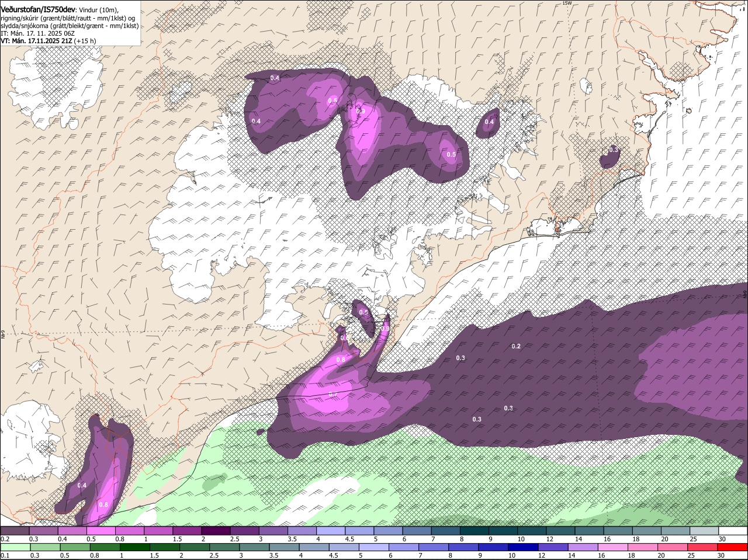This screenshot has width=748, height=560.
Task: Click the 15W longitude label
Action: (x=566, y=3)
